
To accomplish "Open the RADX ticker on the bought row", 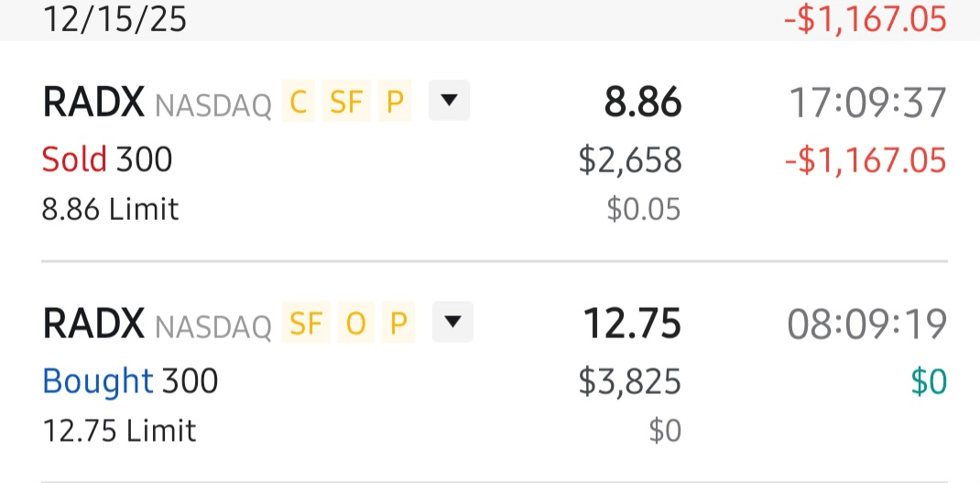I will tap(93, 324).
